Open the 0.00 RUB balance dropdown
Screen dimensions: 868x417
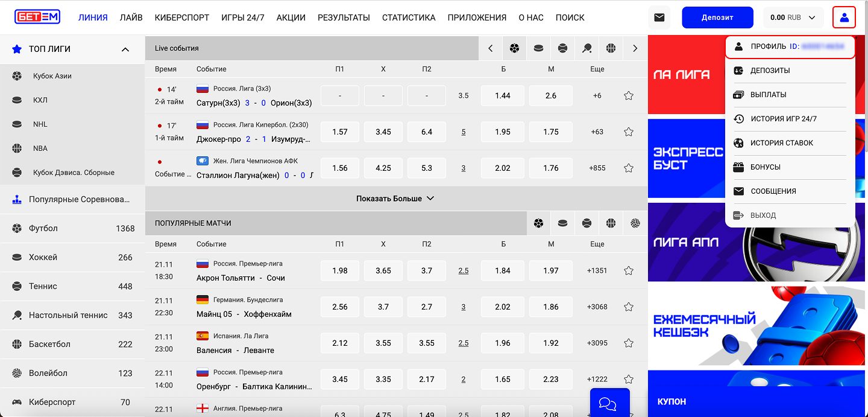coord(793,18)
